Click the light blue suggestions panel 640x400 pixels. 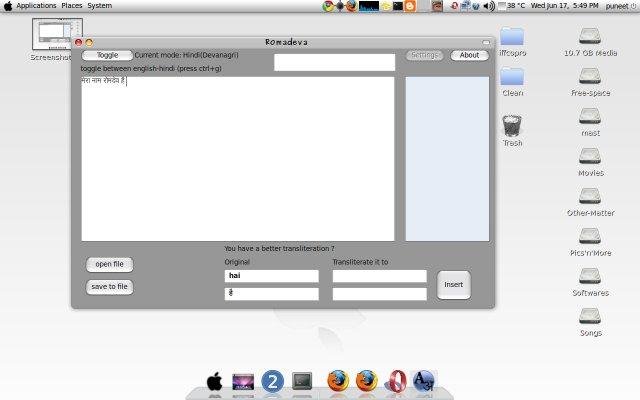447,159
